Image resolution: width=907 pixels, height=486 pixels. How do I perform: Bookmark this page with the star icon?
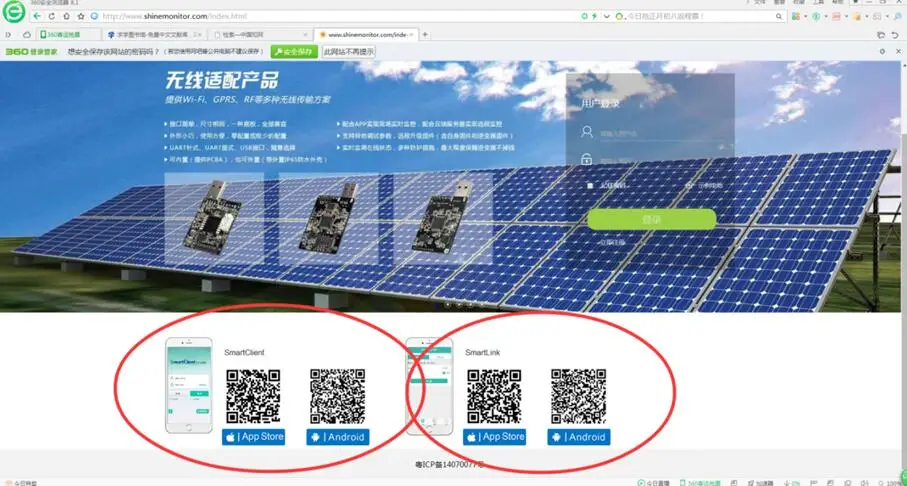[x=81, y=16]
